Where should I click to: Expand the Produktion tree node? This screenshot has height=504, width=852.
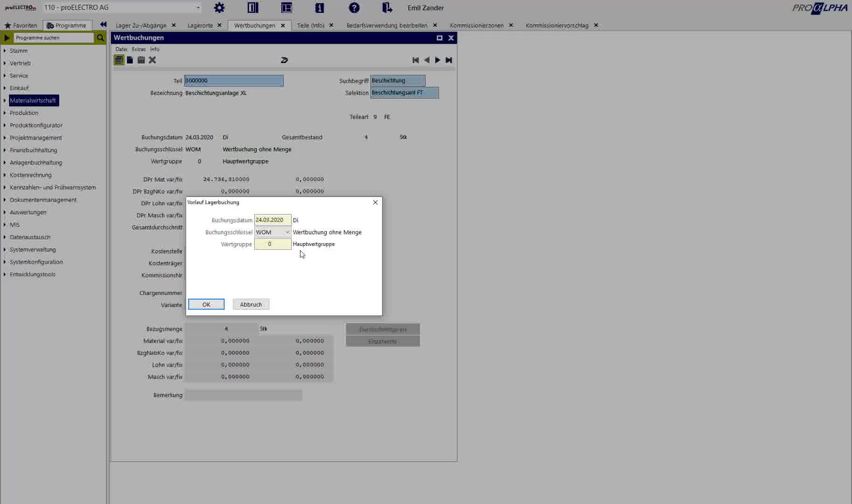tap(5, 112)
